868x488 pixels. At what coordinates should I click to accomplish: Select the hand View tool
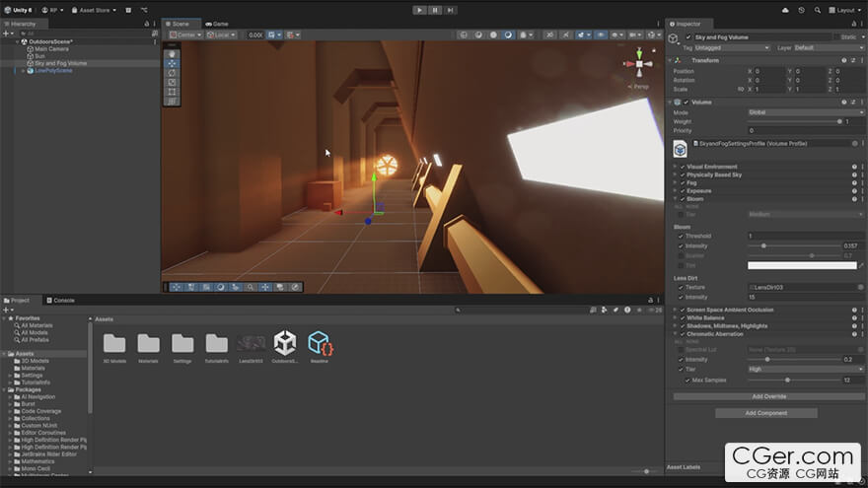point(172,54)
